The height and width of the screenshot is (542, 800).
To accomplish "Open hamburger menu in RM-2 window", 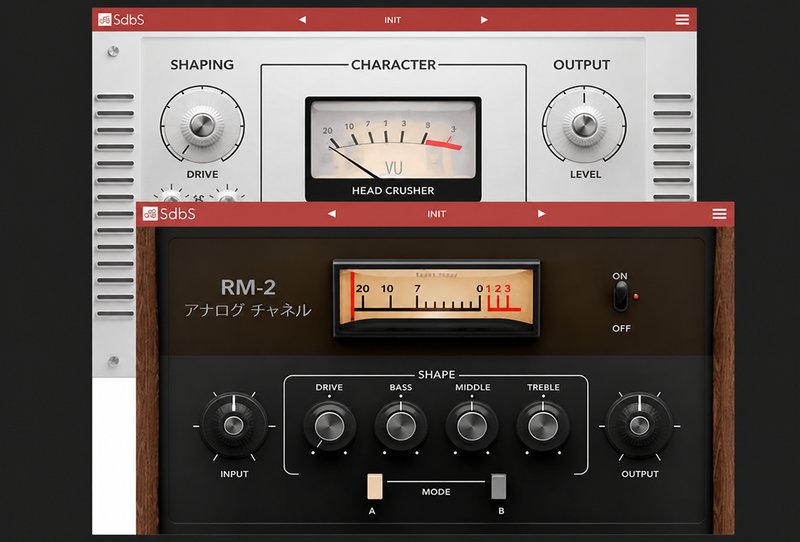I will coord(719,214).
